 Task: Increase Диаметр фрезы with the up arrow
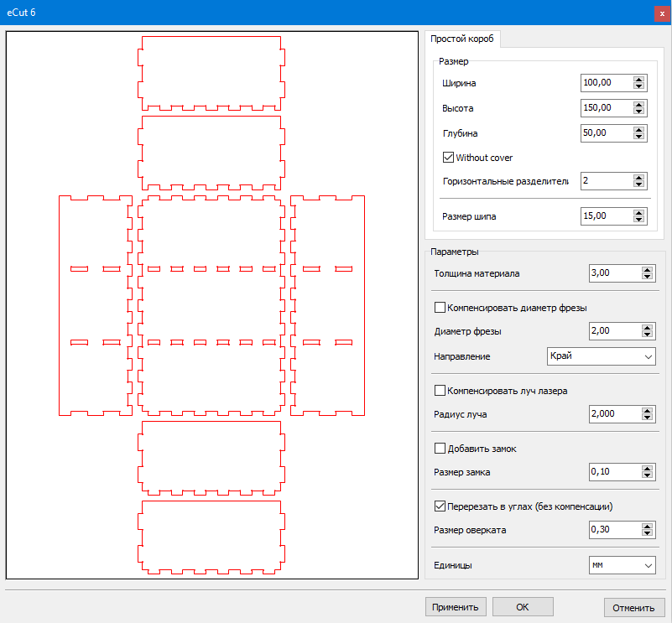coord(647,328)
